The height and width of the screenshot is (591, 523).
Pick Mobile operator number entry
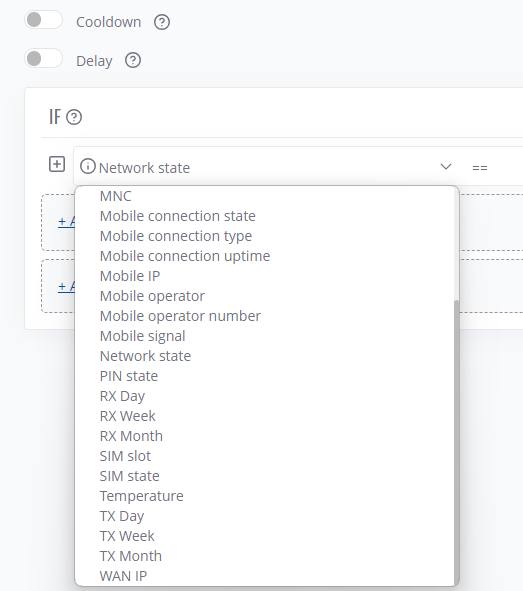click(180, 316)
